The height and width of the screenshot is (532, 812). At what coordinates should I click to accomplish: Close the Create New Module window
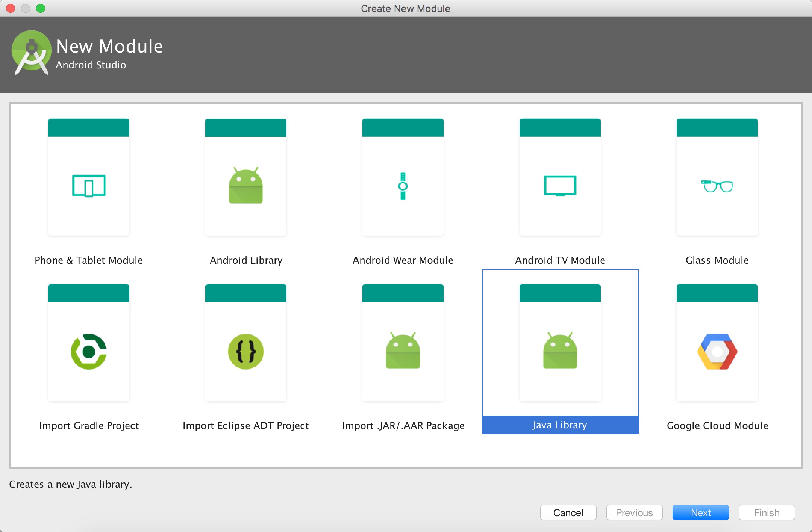11,8
